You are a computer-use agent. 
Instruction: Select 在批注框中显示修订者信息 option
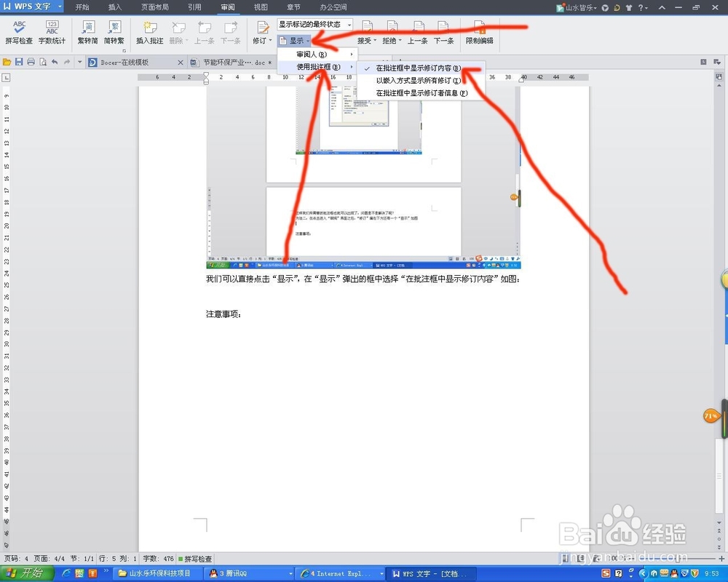422,93
